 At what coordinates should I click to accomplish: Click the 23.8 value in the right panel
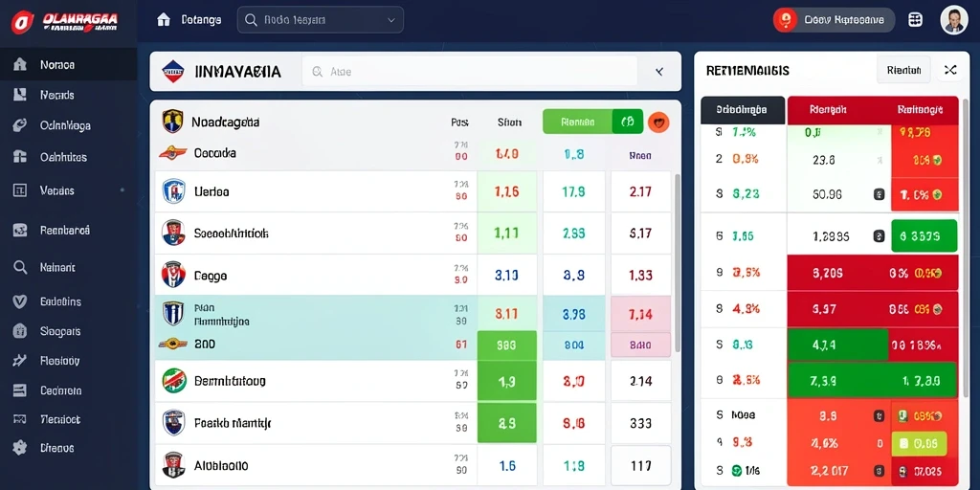824,160
